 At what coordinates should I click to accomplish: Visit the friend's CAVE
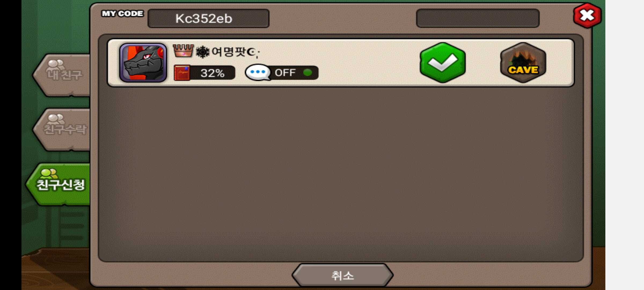[x=523, y=63]
